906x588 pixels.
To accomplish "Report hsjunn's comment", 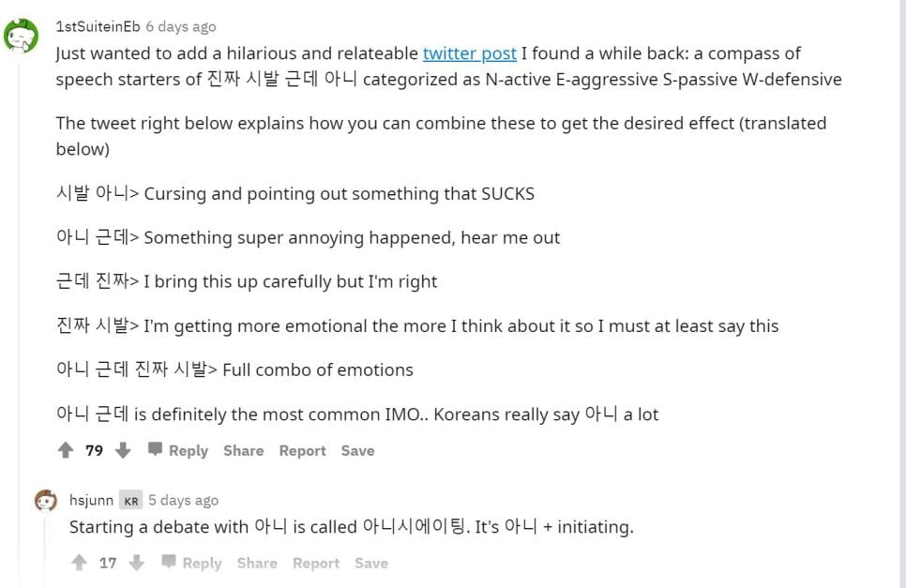I will (x=316, y=563).
